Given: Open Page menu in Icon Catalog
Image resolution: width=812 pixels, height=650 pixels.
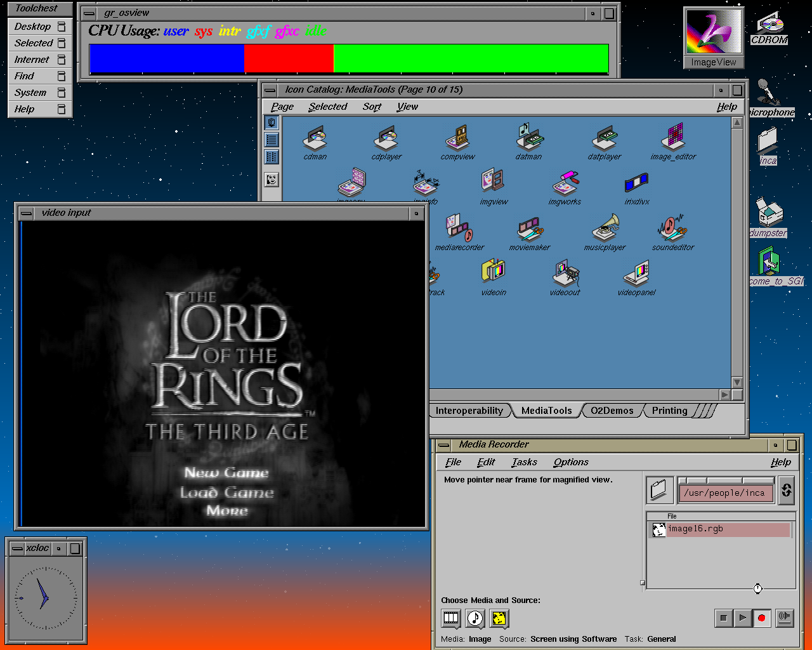Looking at the screenshot, I should [282, 107].
